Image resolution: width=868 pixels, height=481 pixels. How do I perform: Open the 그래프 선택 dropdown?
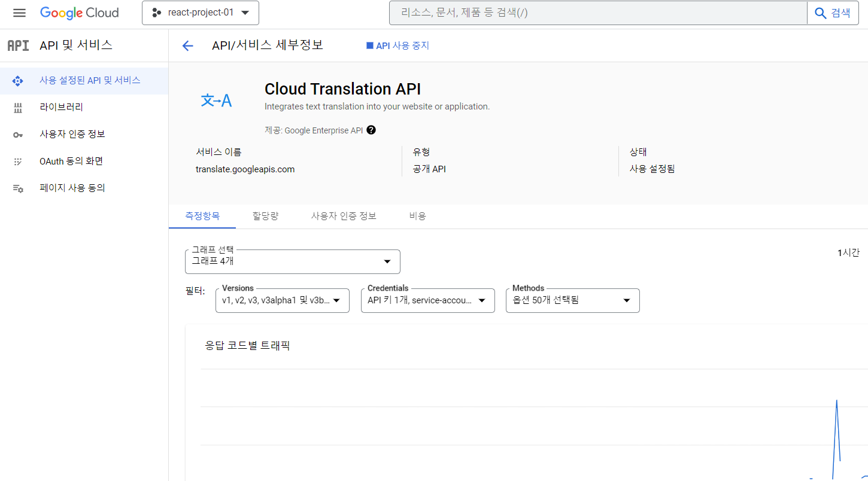coord(293,261)
